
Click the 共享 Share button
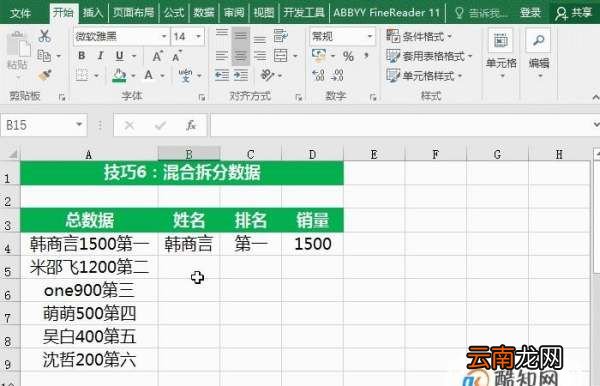[x=574, y=13]
